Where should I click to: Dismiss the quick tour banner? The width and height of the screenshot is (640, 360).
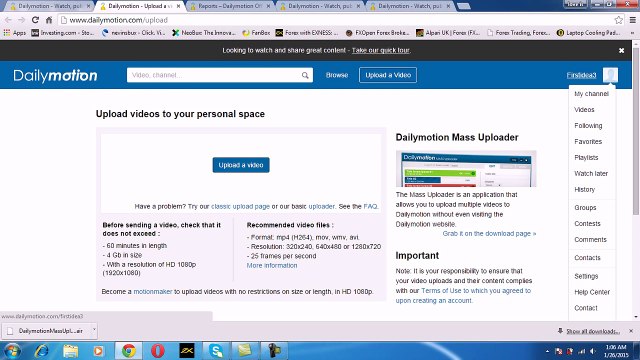pos(621,51)
